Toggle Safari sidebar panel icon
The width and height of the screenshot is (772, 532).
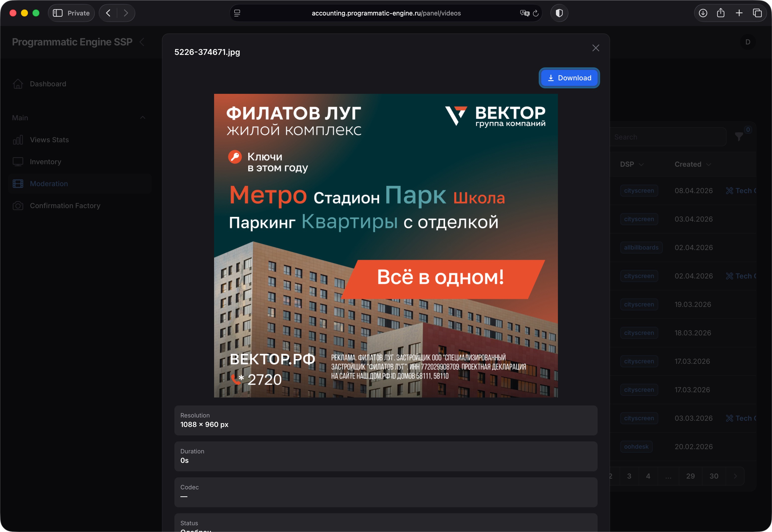click(58, 13)
